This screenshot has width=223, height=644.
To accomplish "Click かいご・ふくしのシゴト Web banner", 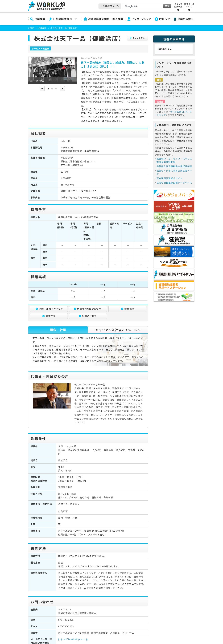I will (174, 263).
